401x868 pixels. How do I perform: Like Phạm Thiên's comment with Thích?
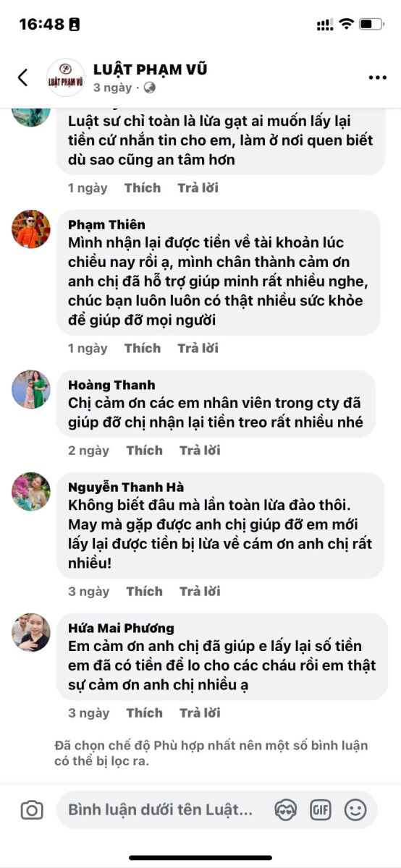click(143, 348)
